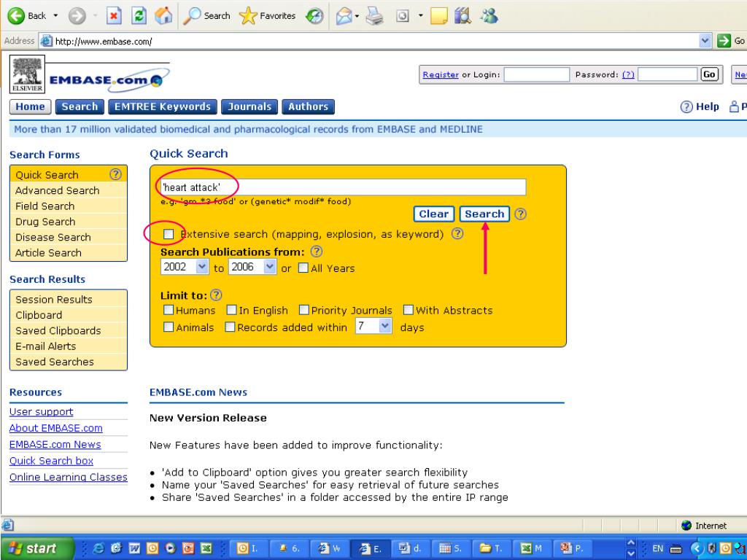747x560 pixels.
Task: Open the toolbar Search magnifier
Action: click(x=206, y=16)
